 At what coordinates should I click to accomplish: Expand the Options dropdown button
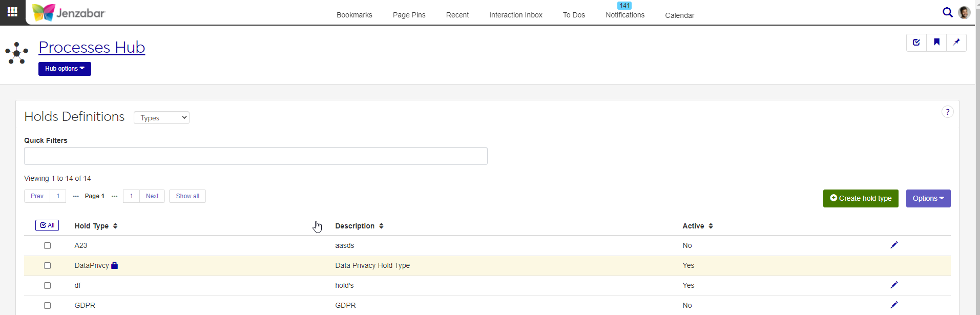928,199
